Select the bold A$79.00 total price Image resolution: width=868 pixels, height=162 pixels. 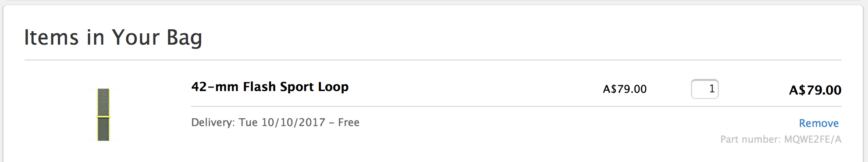point(815,90)
